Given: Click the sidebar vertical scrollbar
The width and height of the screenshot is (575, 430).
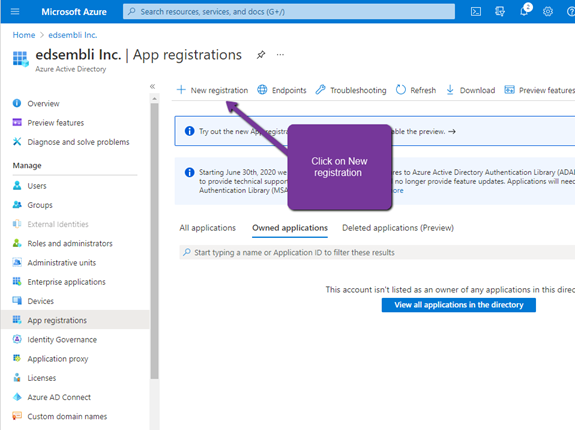Looking at the screenshot, I should click(154, 241).
